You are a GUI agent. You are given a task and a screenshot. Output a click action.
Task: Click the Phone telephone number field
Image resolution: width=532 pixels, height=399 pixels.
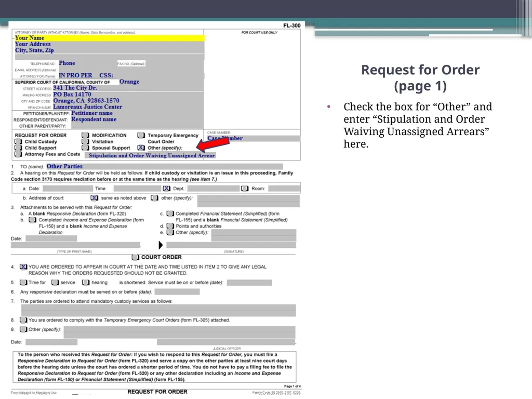click(87, 63)
